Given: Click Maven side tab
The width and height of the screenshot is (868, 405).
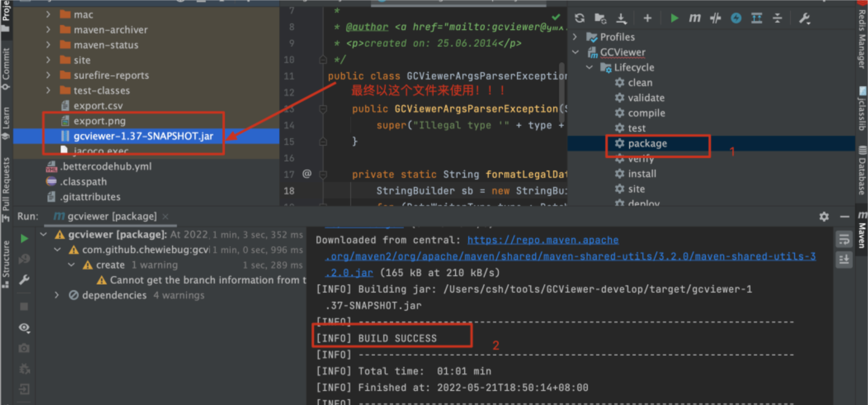Looking at the screenshot, I should [862, 230].
